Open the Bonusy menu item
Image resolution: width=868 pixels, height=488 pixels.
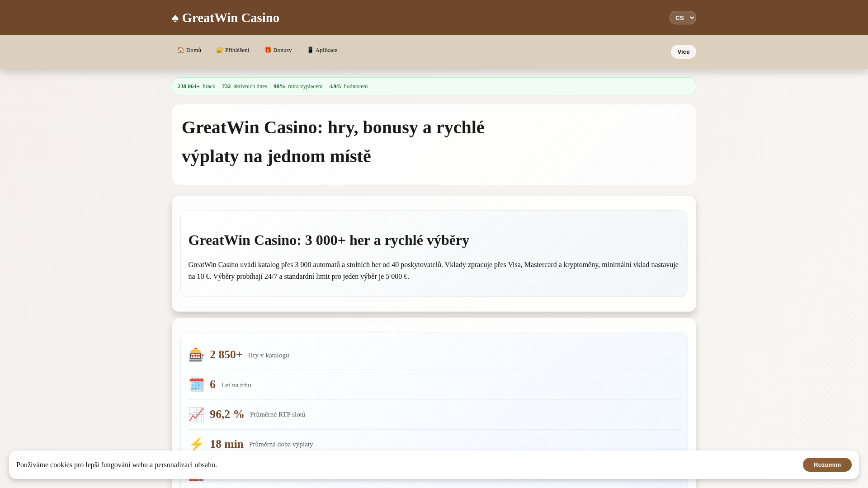point(278,50)
